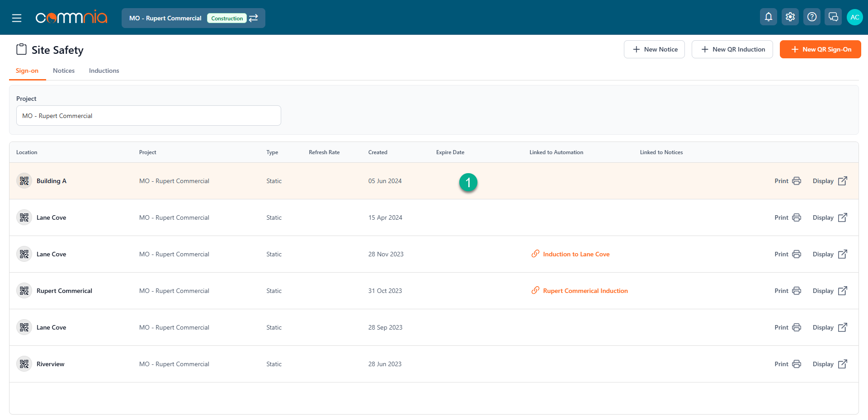Click the Rupert Commerical QR code icon
Screen dimensions: 868x420
coord(24,291)
